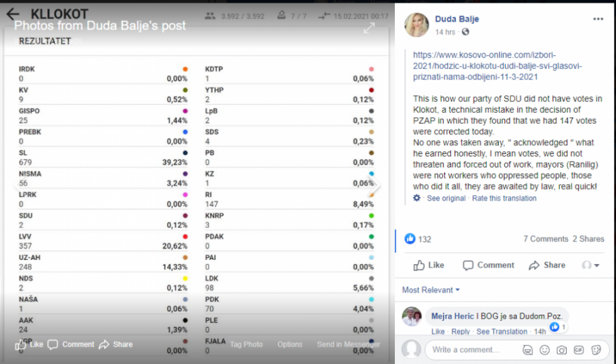See Translation of Mejra Heric's comment
Image resolution: width=616 pixels, height=364 pixels.
[502, 331]
